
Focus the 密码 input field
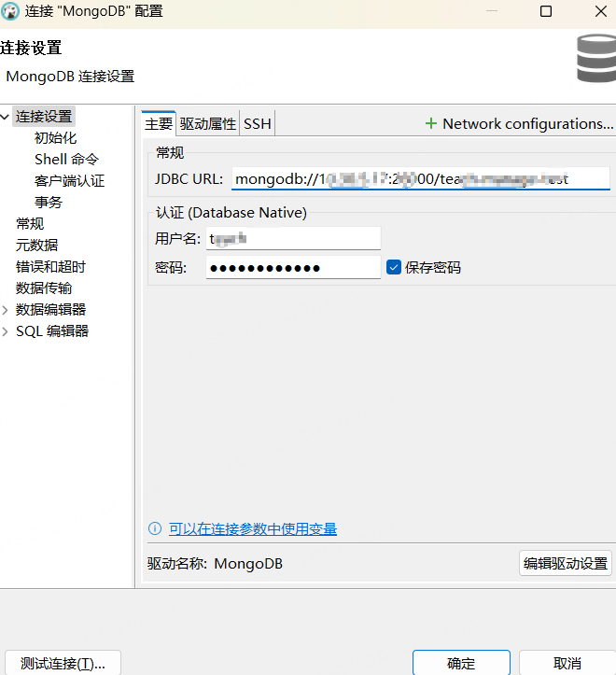tap(293, 268)
